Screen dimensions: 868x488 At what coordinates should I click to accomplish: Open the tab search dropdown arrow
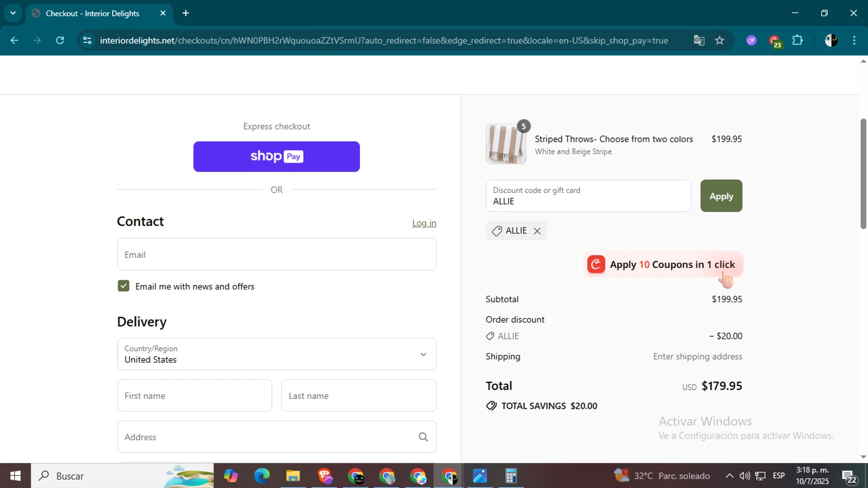[x=13, y=13]
